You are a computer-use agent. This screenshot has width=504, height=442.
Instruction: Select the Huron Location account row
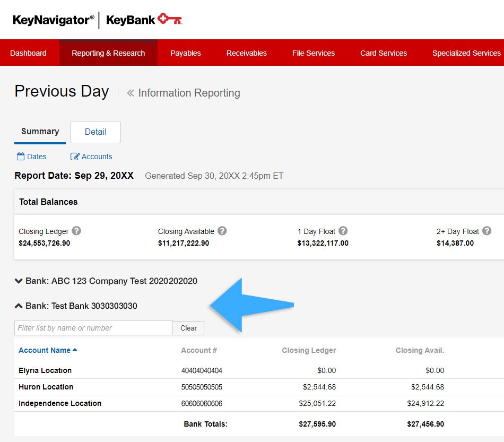tap(46, 387)
